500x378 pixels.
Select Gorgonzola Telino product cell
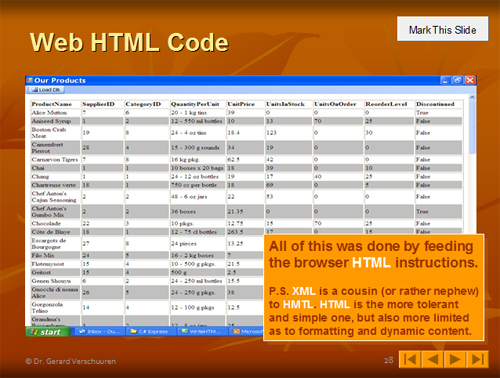55,308
